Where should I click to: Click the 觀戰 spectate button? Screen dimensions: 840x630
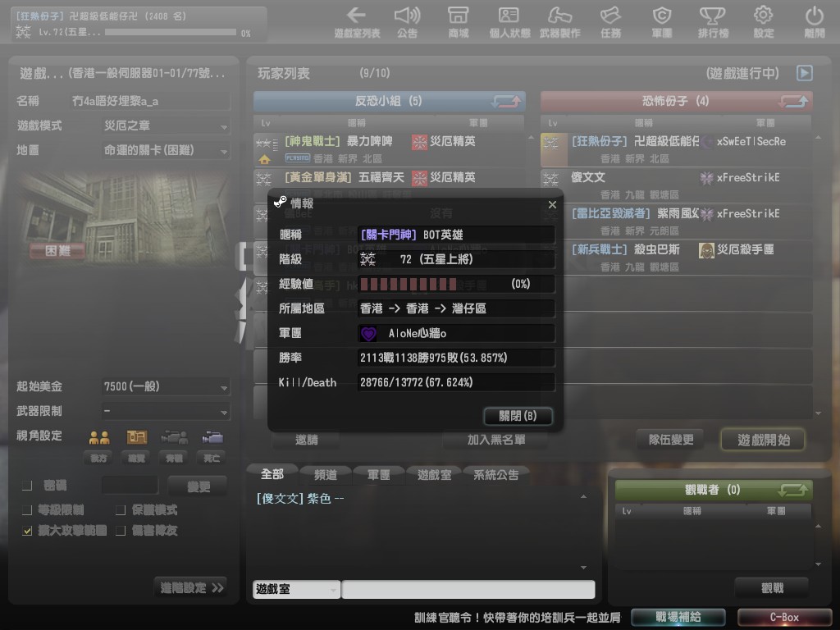pos(772,588)
